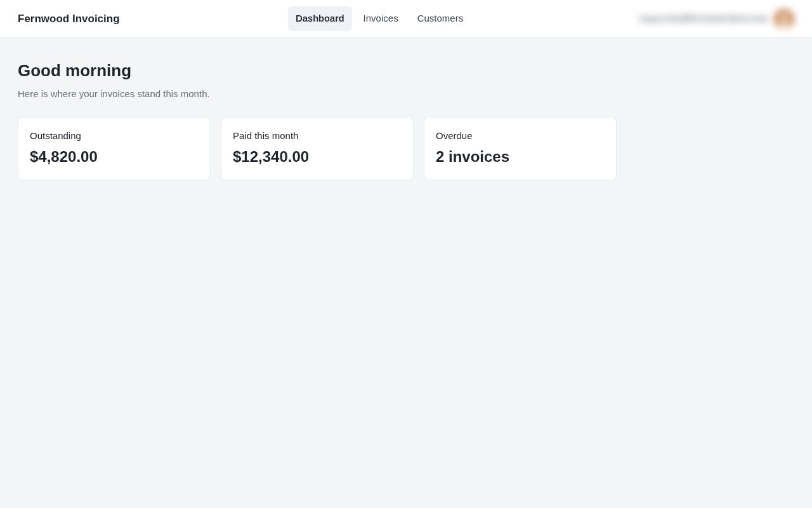The width and height of the screenshot is (812, 508).
Task: Open the user avatar in the header
Action: [x=784, y=18]
